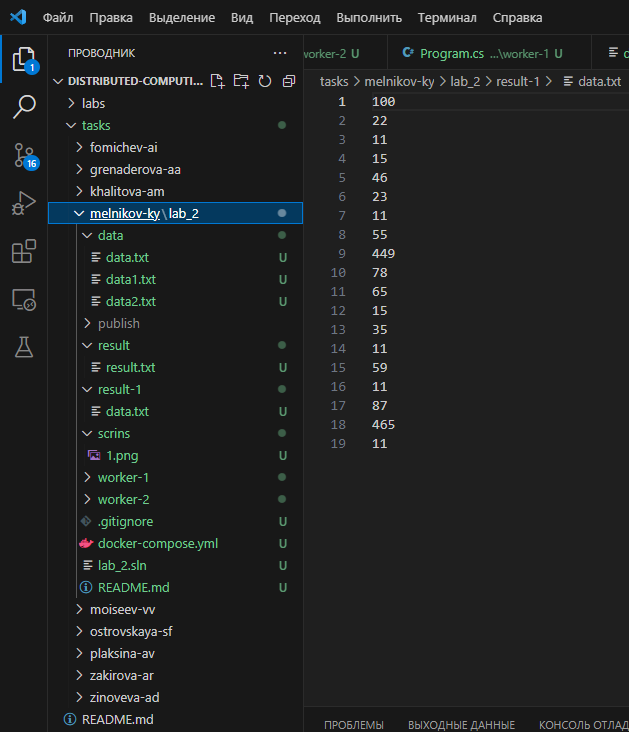Open the Testing flask icon view

point(23,347)
